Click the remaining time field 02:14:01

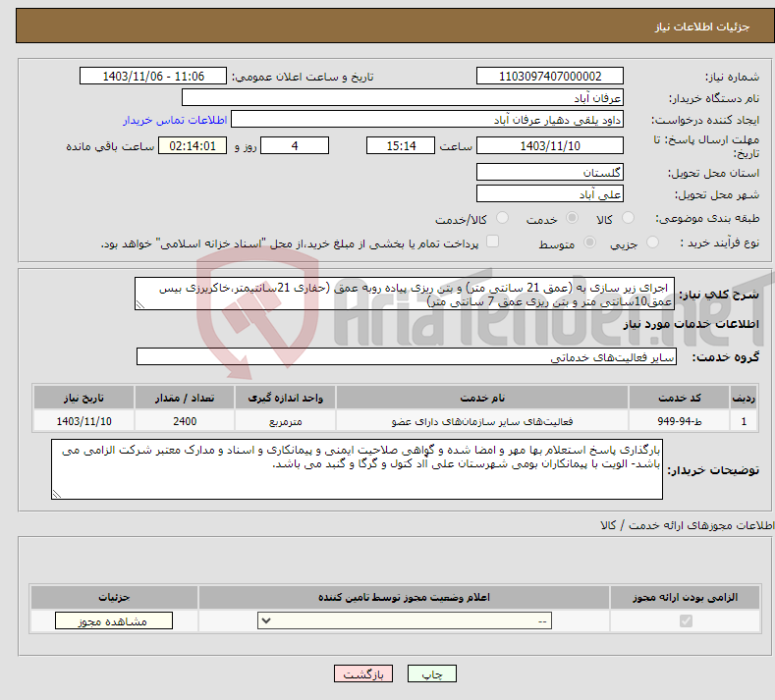(x=193, y=145)
